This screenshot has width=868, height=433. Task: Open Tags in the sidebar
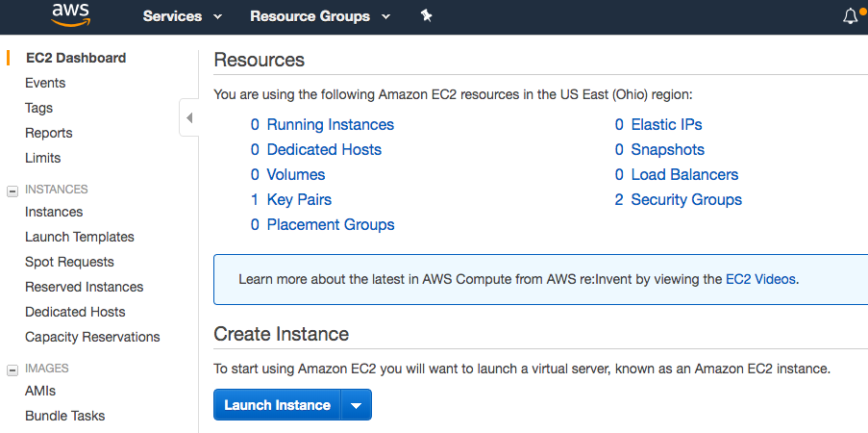tap(38, 108)
